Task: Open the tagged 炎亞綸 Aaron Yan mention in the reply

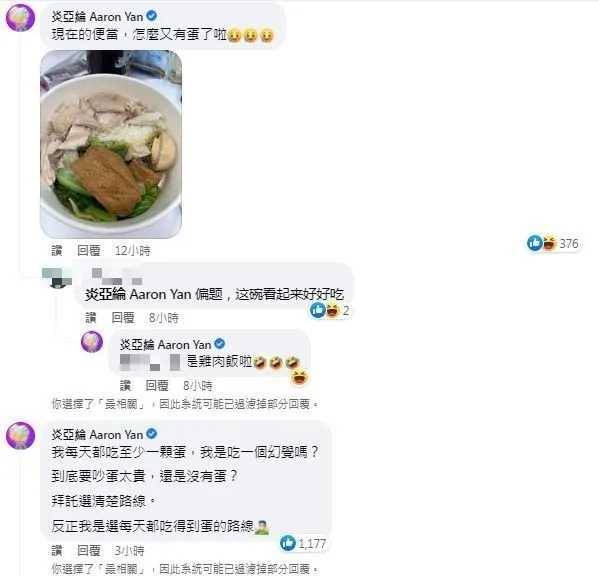Action: click(138, 294)
